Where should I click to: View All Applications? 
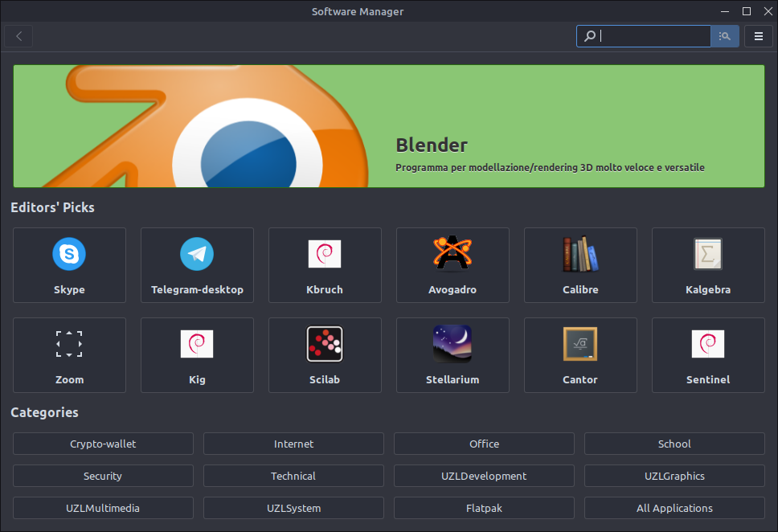[674, 508]
